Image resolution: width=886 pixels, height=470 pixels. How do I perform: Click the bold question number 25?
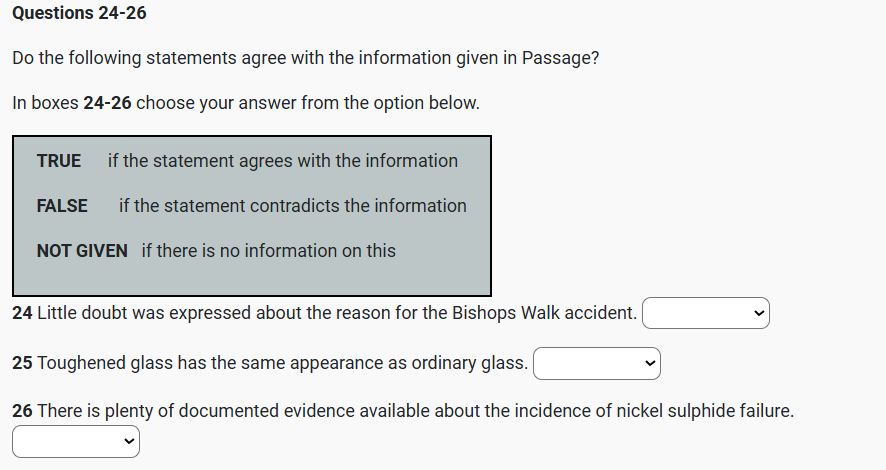point(22,363)
